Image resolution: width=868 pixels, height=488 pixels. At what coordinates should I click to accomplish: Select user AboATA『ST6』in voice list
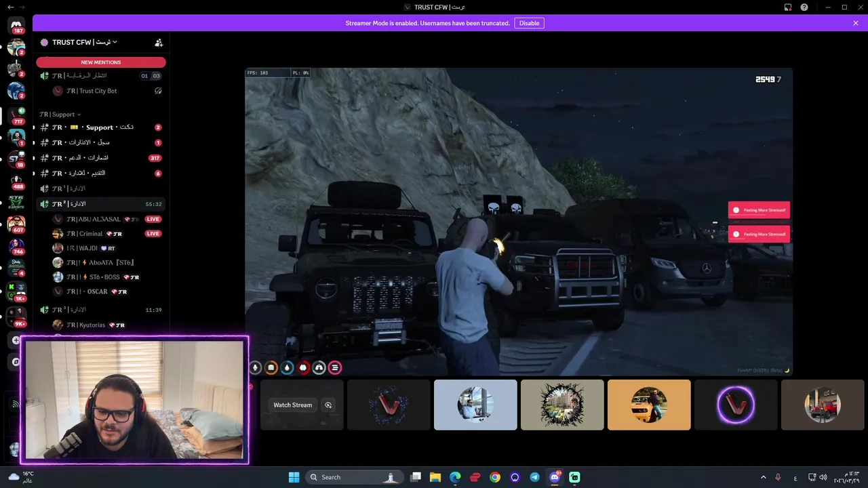click(x=106, y=262)
